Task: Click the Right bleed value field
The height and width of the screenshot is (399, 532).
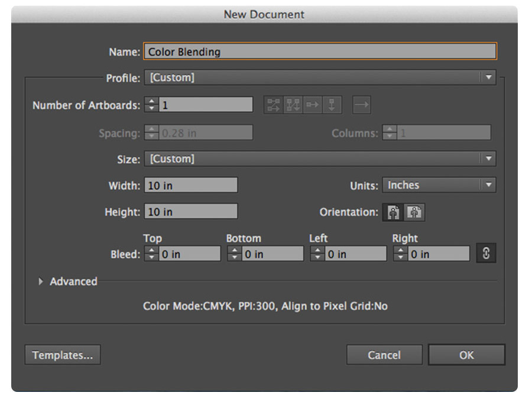Action: click(x=439, y=254)
